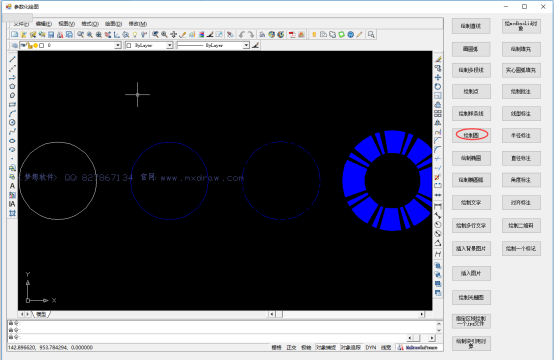Image resolution: width=554 pixels, height=360 pixels.
Task: Click the Save (floppy disk) icon
Action: point(51,34)
